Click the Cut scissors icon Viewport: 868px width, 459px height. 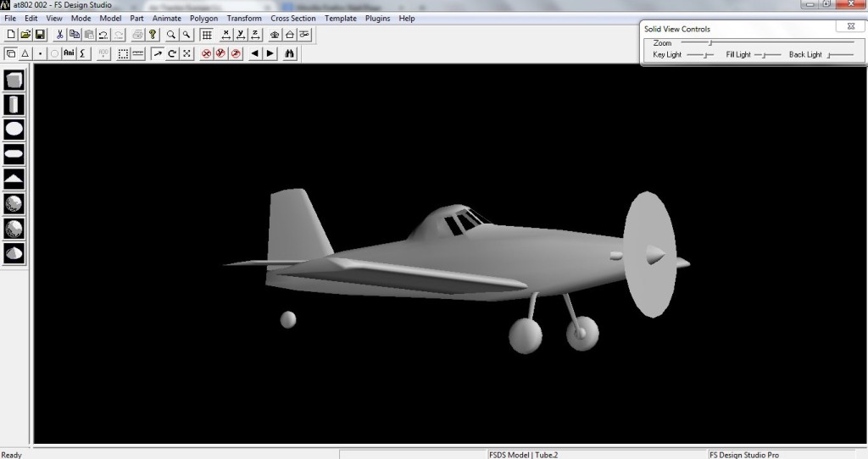click(x=60, y=35)
